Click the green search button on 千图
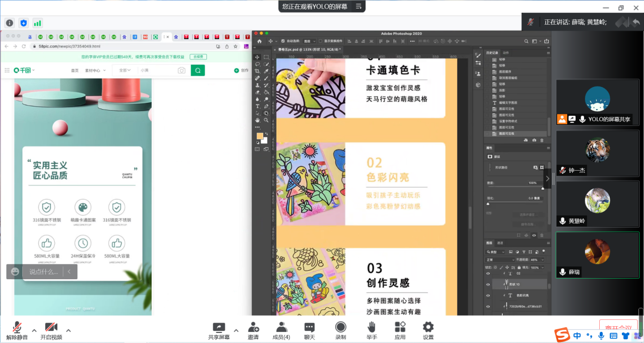 (x=197, y=71)
